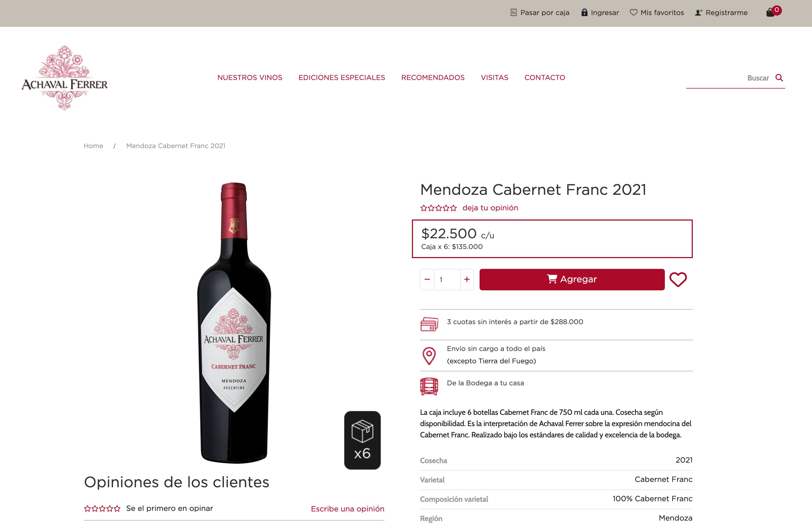Image resolution: width=812 pixels, height=527 pixels.
Task: Click the location pin shipping icon
Action: point(429,356)
